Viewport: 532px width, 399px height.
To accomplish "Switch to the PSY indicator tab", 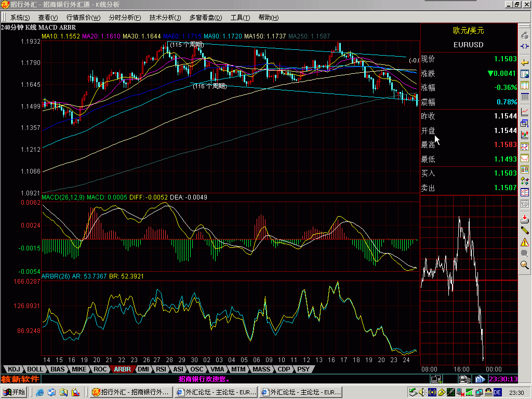I will [303, 369].
